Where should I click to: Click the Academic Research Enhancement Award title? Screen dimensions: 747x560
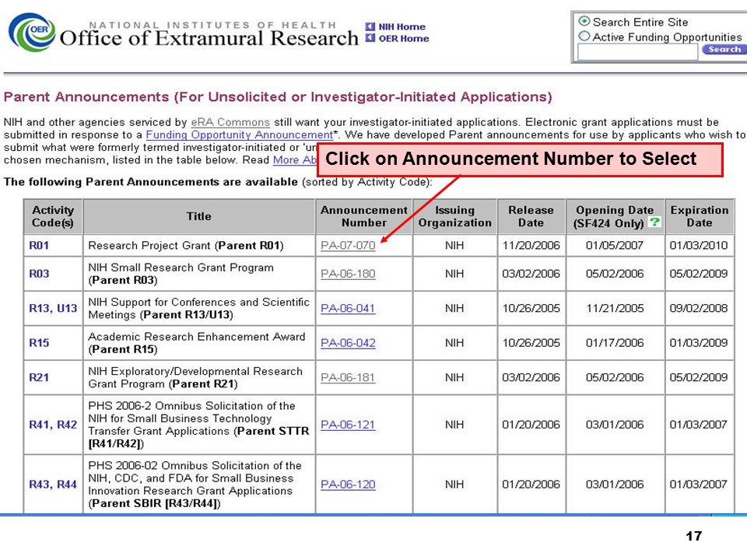click(197, 343)
